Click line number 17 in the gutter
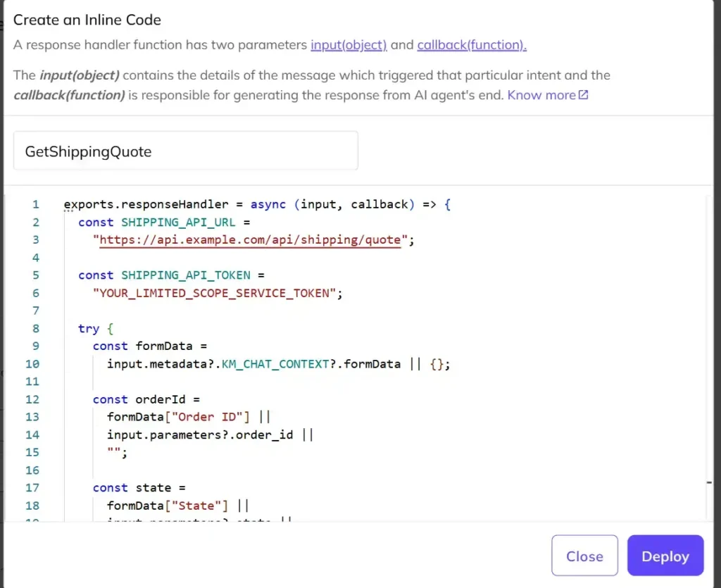 pos(32,487)
